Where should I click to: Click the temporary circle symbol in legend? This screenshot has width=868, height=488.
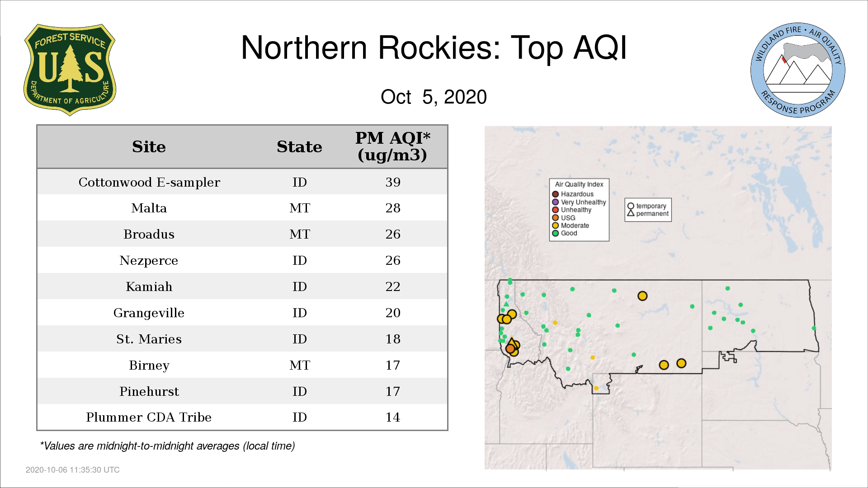click(631, 206)
